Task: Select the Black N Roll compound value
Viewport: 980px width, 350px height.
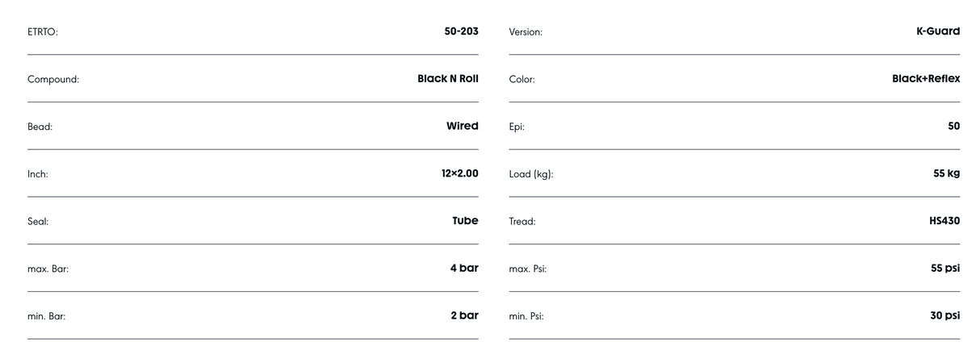Action: 447,79
